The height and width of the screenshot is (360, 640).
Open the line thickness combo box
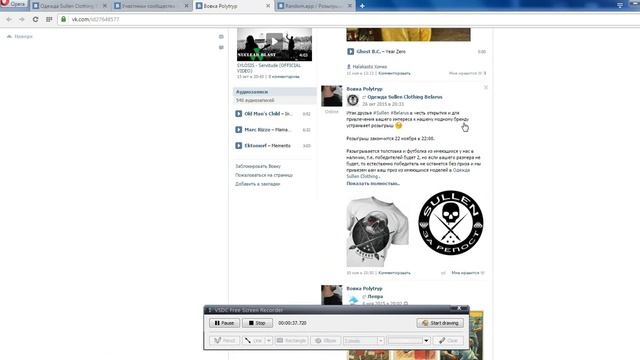364,340
